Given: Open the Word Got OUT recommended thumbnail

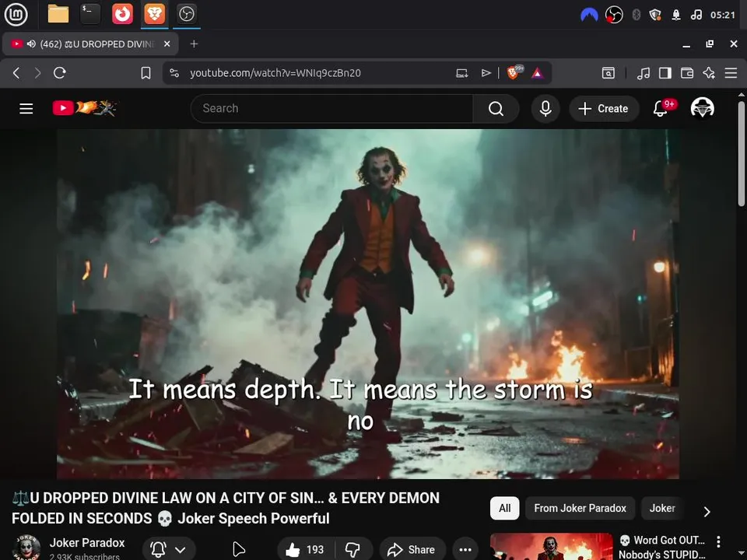Looking at the screenshot, I should tap(551, 547).
